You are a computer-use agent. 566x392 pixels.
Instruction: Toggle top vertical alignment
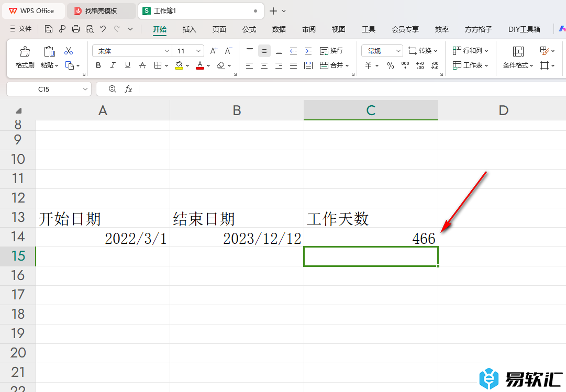coord(249,51)
